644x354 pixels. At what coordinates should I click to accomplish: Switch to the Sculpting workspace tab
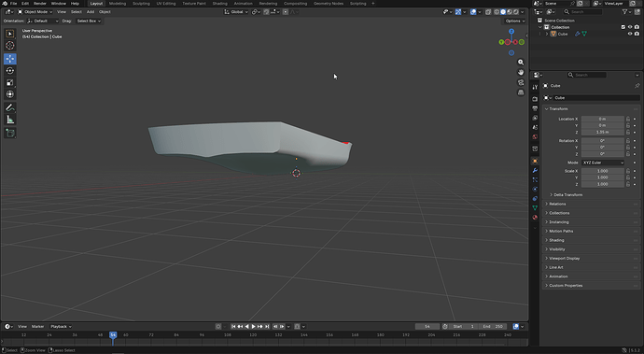[141, 4]
